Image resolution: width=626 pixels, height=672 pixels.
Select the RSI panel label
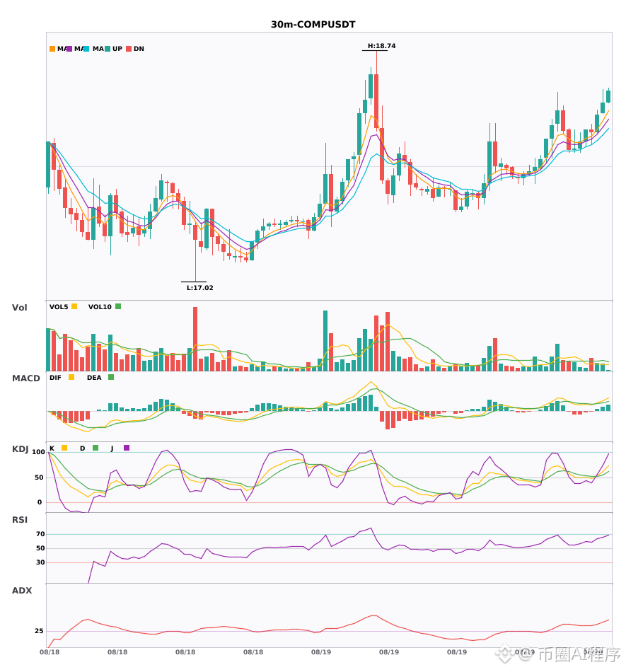click(x=20, y=520)
